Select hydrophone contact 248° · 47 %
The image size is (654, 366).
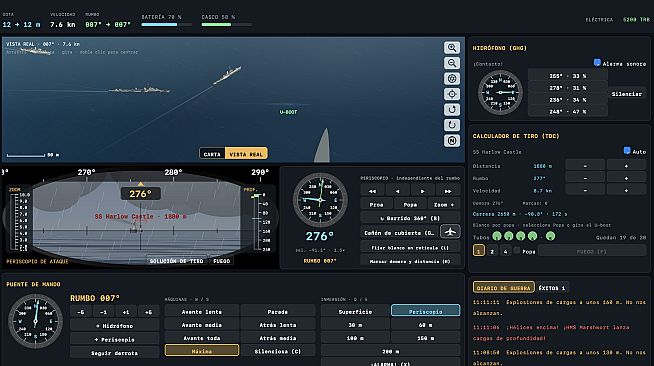(x=568, y=111)
